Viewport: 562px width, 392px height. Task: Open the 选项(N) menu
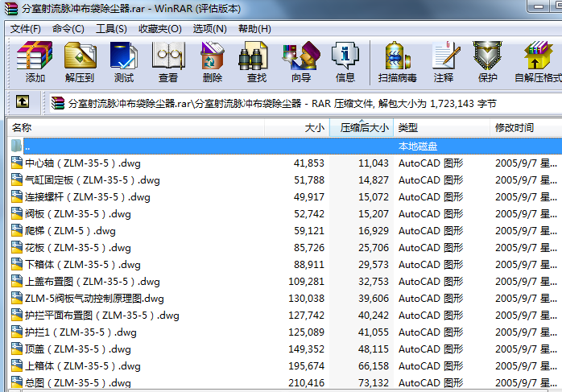tap(209, 29)
